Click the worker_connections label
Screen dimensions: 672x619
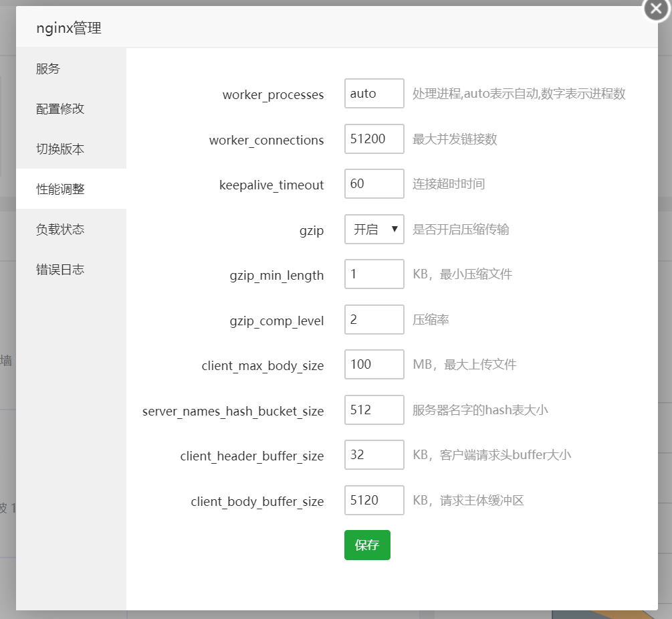click(x=266, y=141)
